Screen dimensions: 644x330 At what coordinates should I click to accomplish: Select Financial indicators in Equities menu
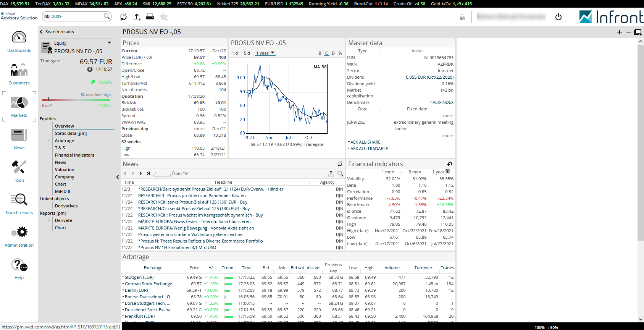[74, 155]
